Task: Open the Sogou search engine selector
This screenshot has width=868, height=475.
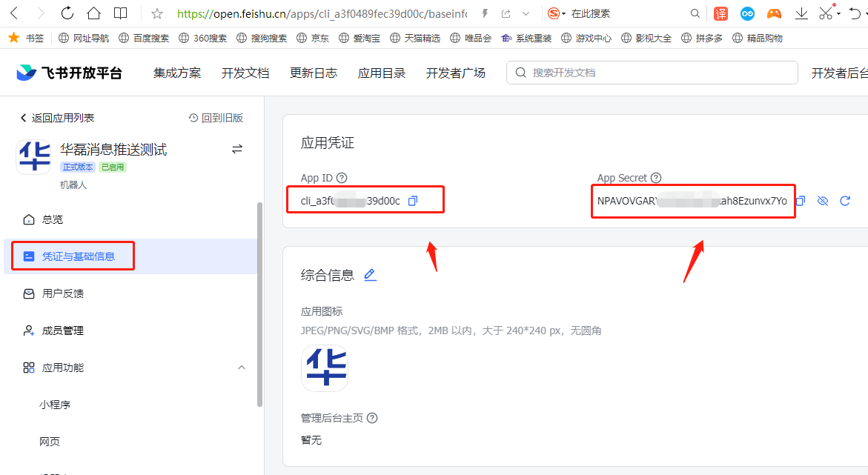Action: tap(557, 13)
